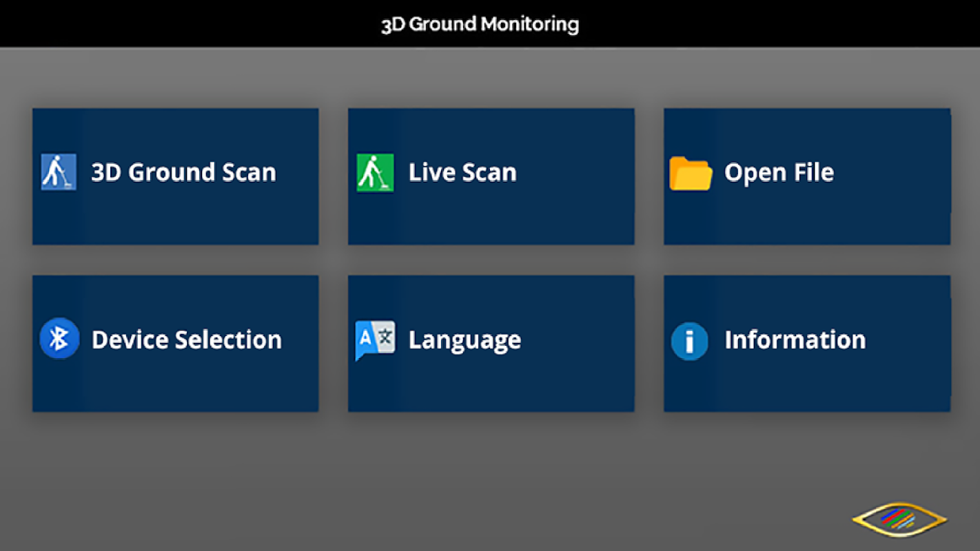Screen dimensions: 980x551
Task: Click the green metal-detector icon of Live Scan
Action: [375, 172]
